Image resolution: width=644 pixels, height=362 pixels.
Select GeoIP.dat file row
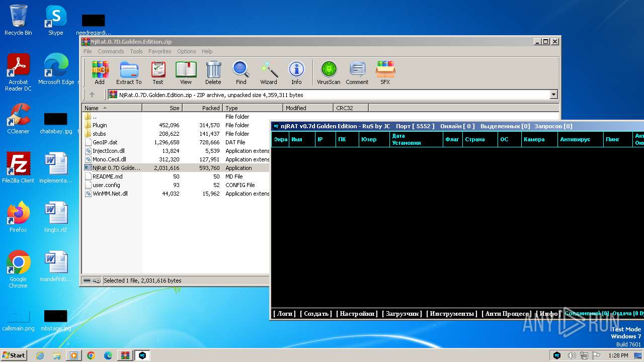pos(176,142)
